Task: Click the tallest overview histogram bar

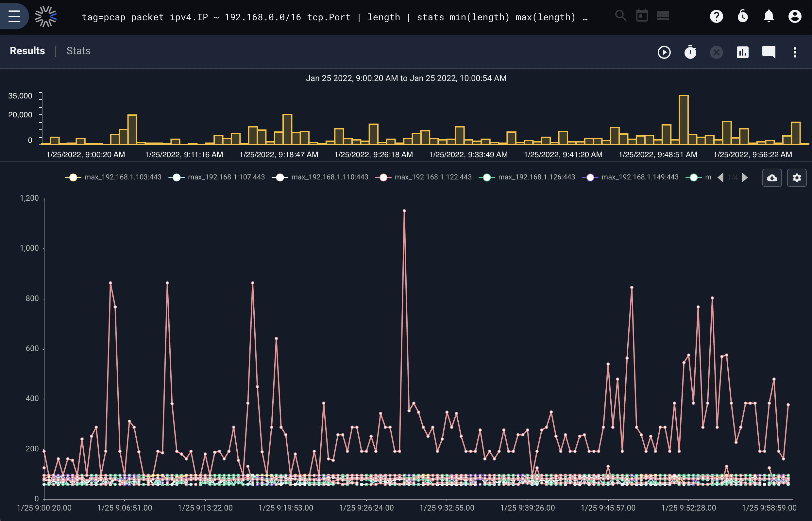Action: pyautogui.click(x=684, y=120)
